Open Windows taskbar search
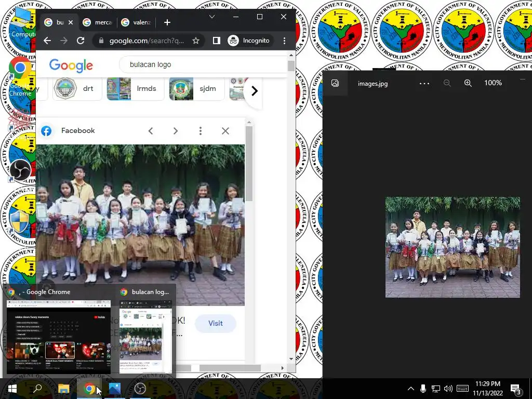Screen dimensions: 532x399 [37, 389]
